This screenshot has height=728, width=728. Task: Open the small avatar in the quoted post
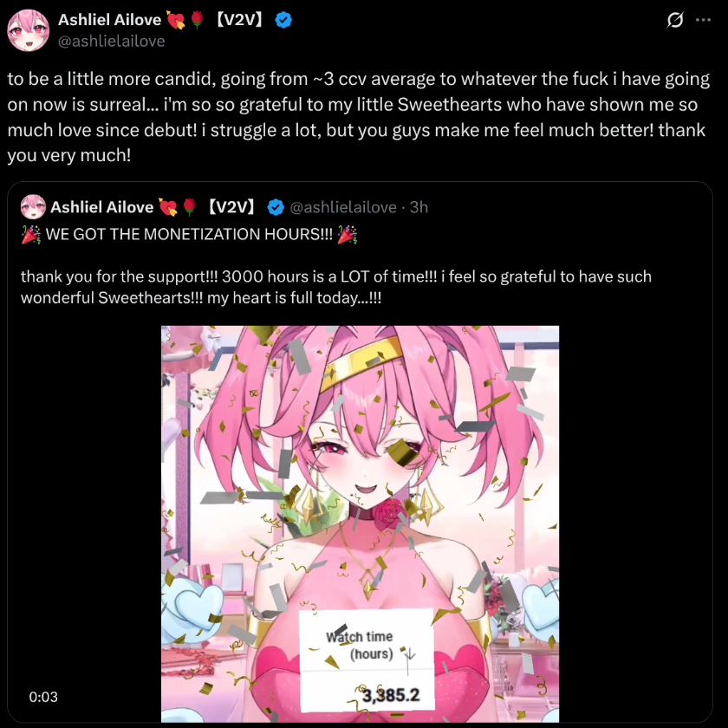(33, 207)
